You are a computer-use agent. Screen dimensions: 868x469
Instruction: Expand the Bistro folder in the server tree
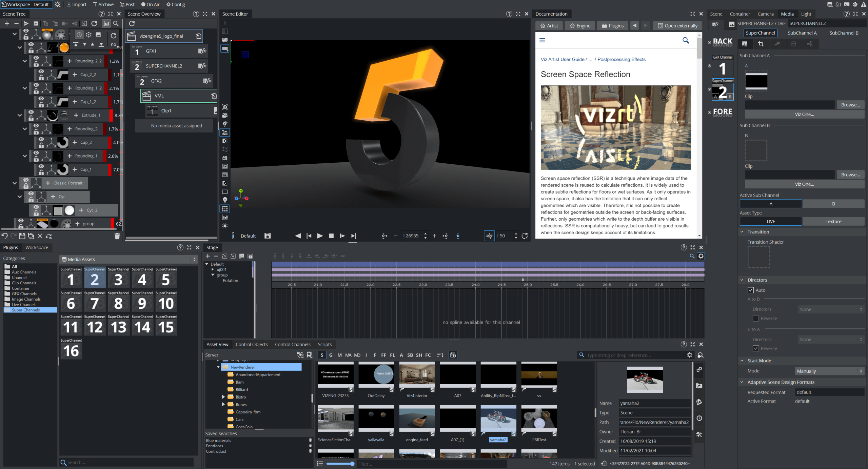pos(223,397)
